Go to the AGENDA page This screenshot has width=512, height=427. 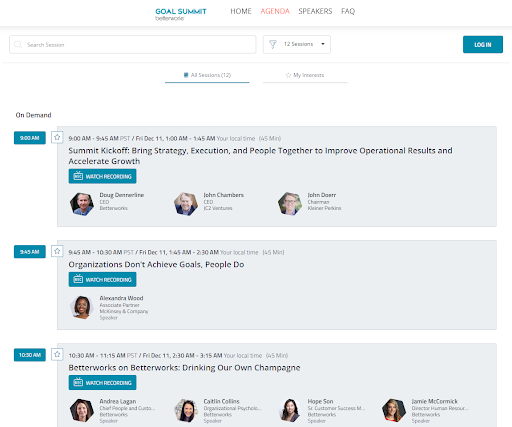[275, 11]
